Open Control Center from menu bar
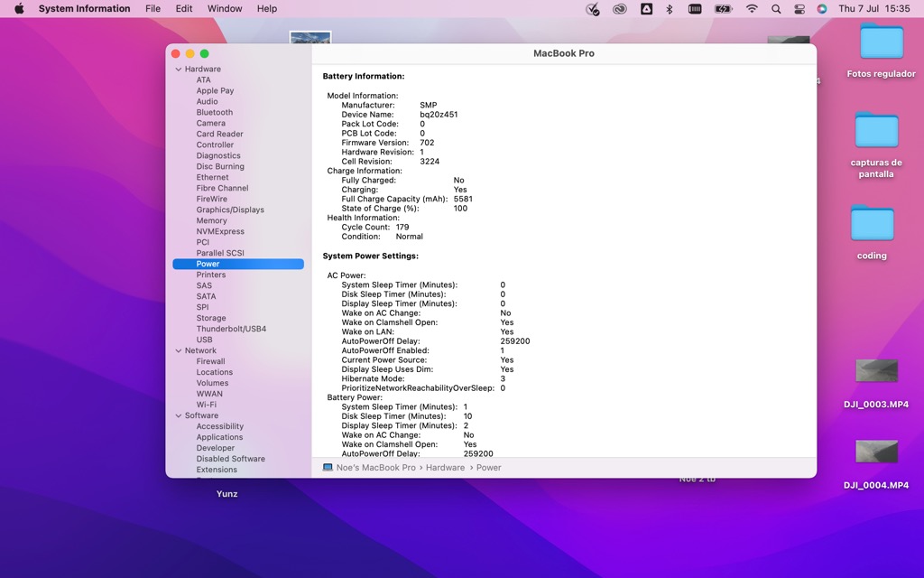The height and width of the screenshot is (578, 924). tap(799, 9)
